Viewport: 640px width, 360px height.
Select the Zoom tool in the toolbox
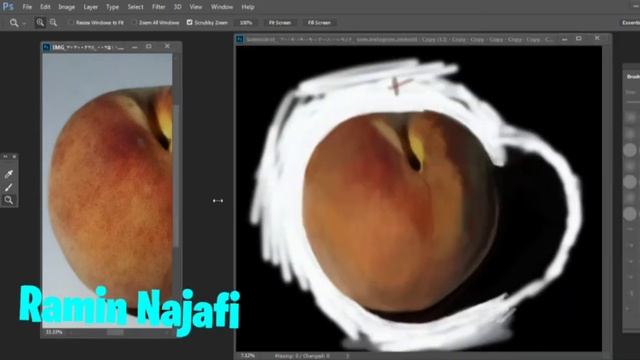pyautogui.click(x=9, y=200)
